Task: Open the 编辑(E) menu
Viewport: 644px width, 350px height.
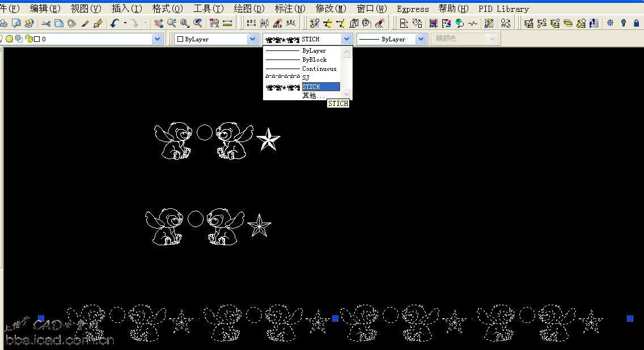Action: tap(45, 8)
